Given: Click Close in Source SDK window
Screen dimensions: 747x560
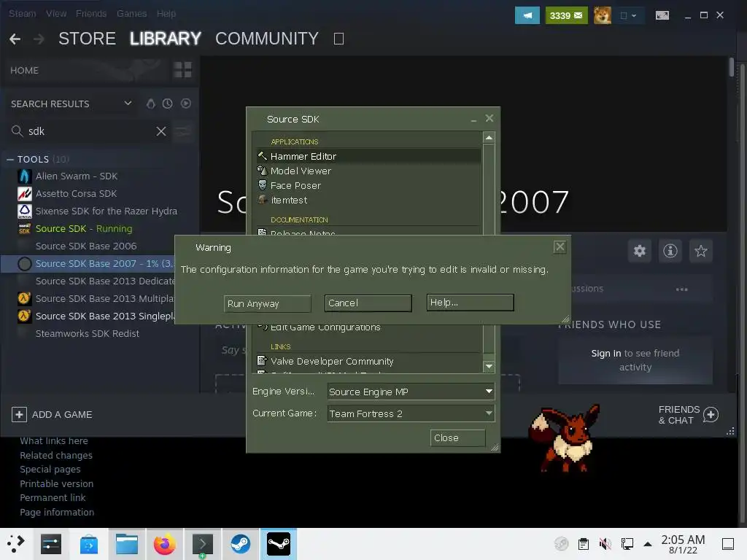Looking at the screenshot, I should 458,438.
